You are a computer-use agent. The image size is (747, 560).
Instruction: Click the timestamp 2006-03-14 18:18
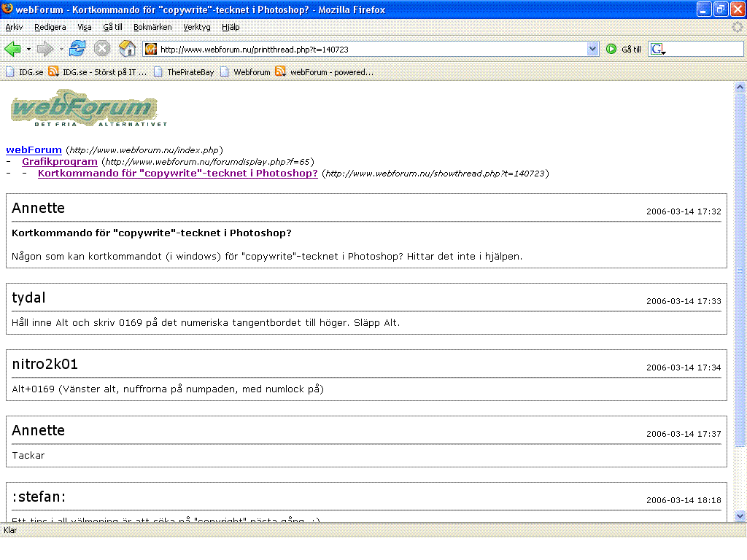(684, 500)
